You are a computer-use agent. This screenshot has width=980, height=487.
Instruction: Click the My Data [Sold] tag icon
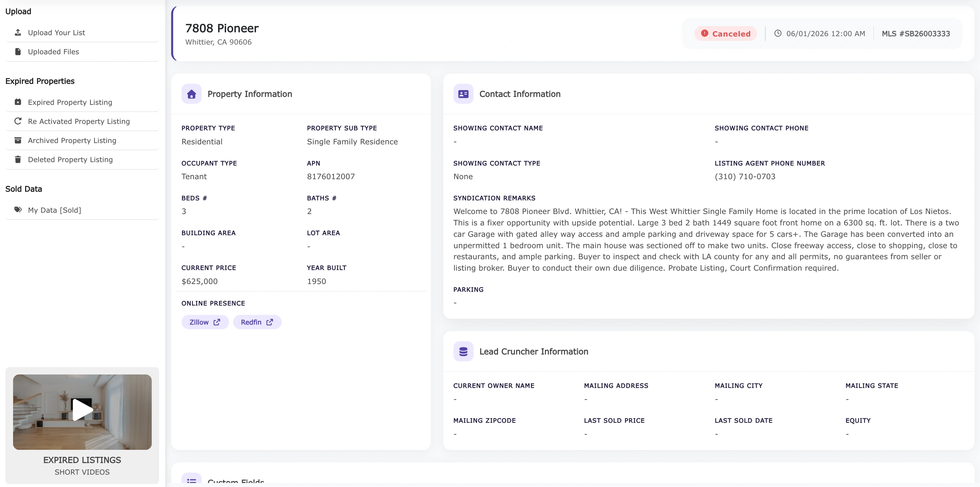click(18, 210)
